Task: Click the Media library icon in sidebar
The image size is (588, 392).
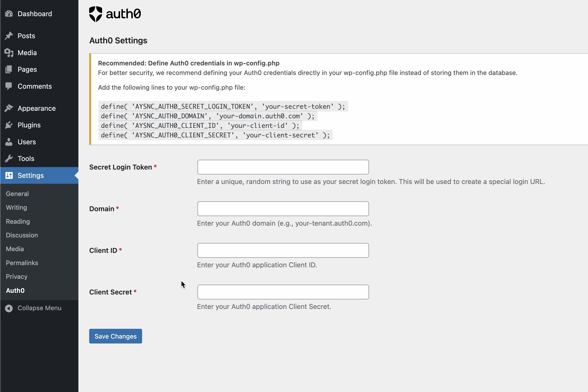Action: click(x=9, y=53)
